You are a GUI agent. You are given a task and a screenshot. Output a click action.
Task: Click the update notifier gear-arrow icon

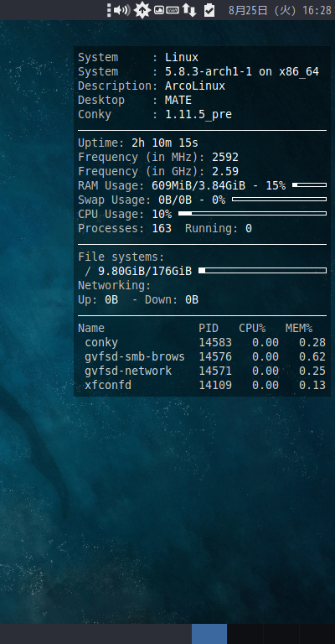point(142,10)
